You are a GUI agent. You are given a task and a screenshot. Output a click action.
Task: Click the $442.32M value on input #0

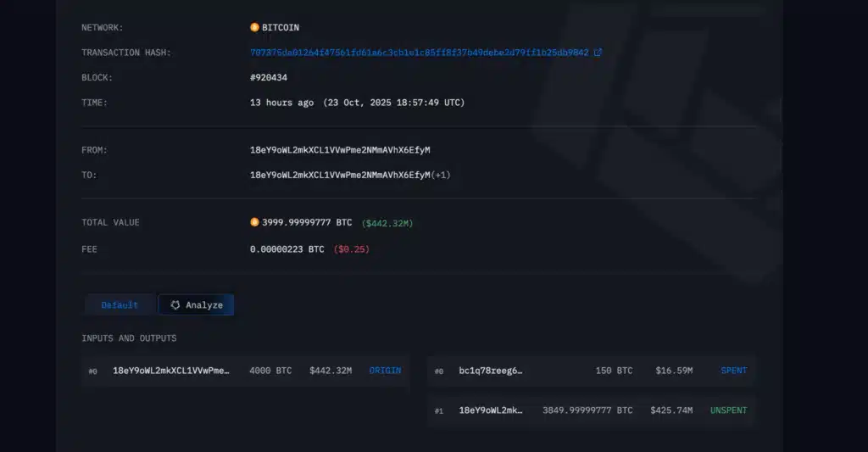click(331, 371)
